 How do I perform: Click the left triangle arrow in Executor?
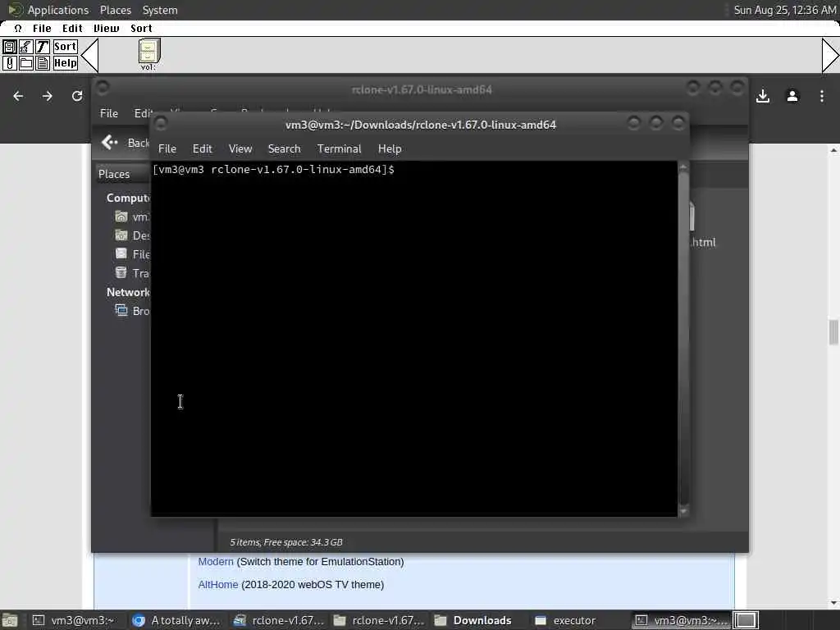coord(89,55)
